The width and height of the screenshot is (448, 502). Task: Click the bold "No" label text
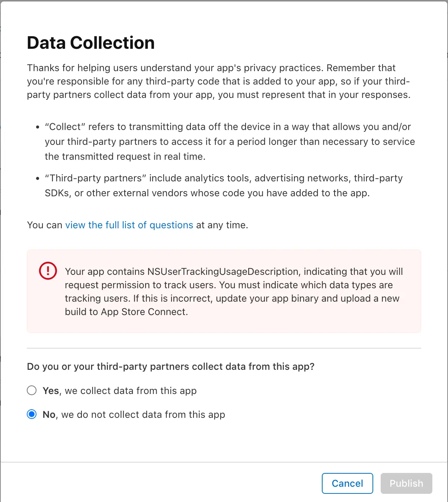[49, 414]
